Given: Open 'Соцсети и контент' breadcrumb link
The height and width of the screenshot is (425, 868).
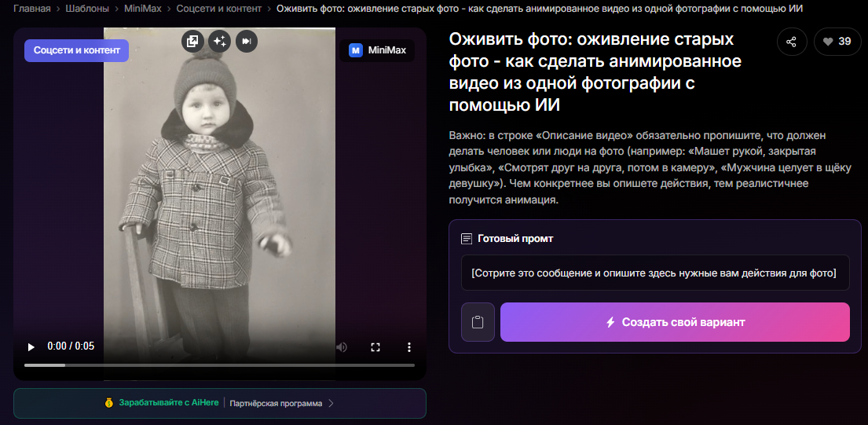Looking at the screenshot, I should point(218,9).
